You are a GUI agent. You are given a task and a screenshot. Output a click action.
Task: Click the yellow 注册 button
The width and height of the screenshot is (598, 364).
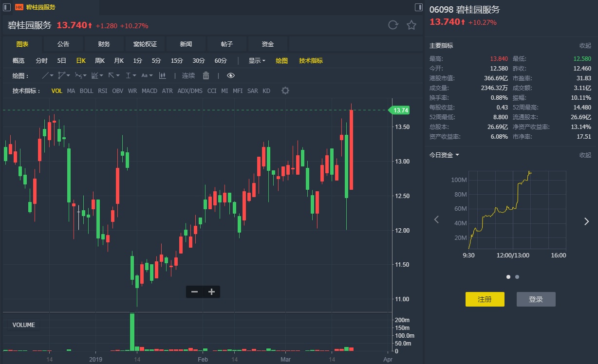[x=485, y=299]
